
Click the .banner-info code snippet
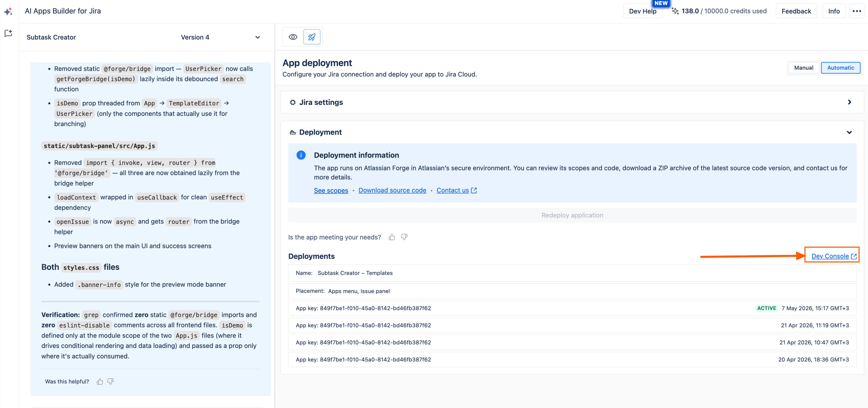coord(99,285)
